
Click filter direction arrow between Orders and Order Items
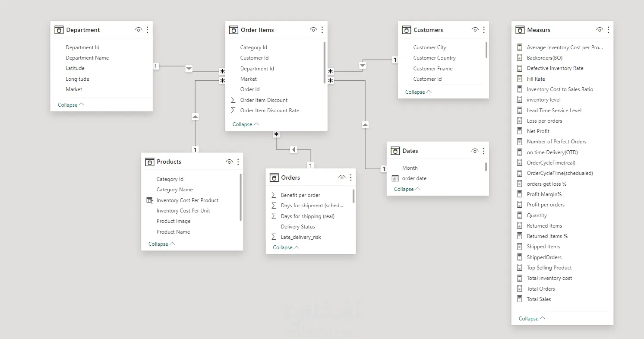pos(294,150)
